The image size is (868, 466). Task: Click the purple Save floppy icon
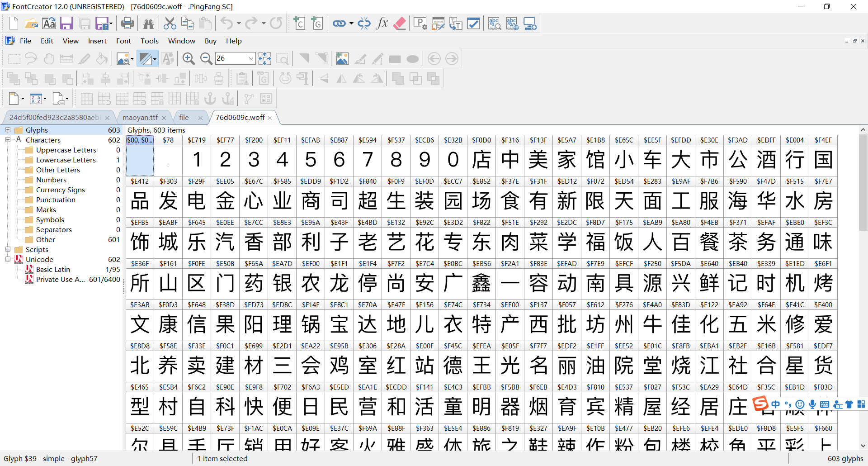point(66,23)
